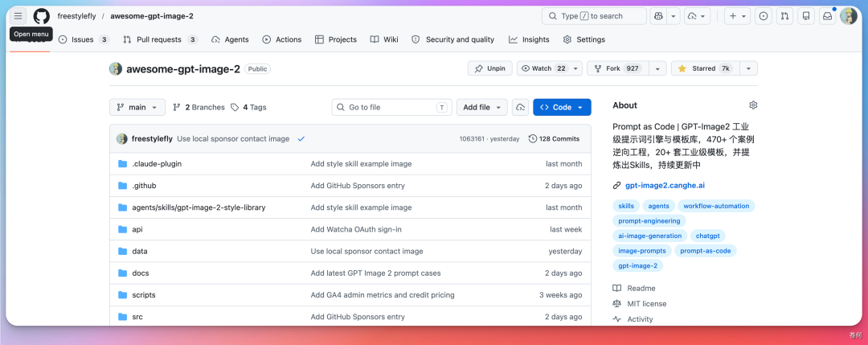This screenshot has height=345, width=868.
Task: Click the search box in header
Action: (594, 16)
